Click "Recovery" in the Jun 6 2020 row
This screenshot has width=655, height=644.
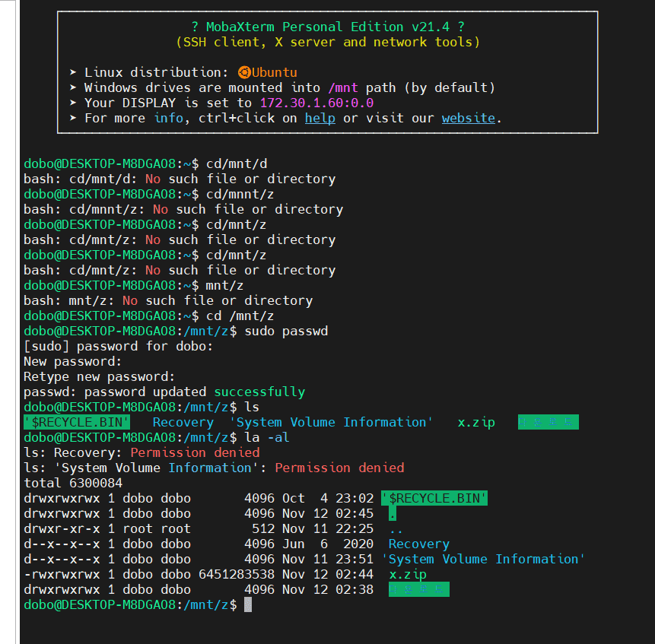tap(419, 544)
